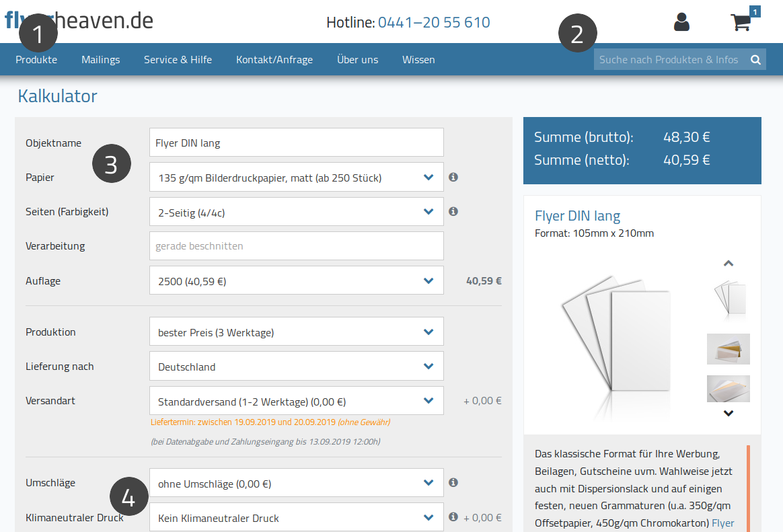Select the gold envelope thumbnail image

[729, 349]
